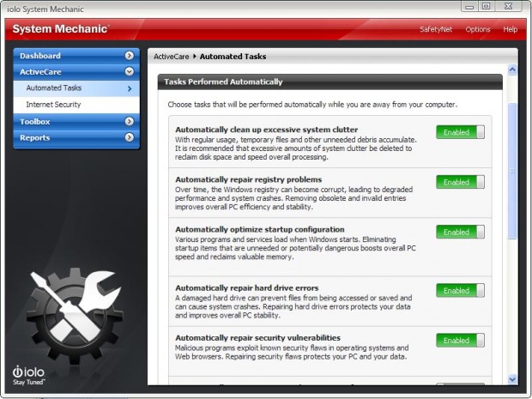532x399 pixels.
Task: Select Internet Security in sidebar
Action: click(76, 105)
